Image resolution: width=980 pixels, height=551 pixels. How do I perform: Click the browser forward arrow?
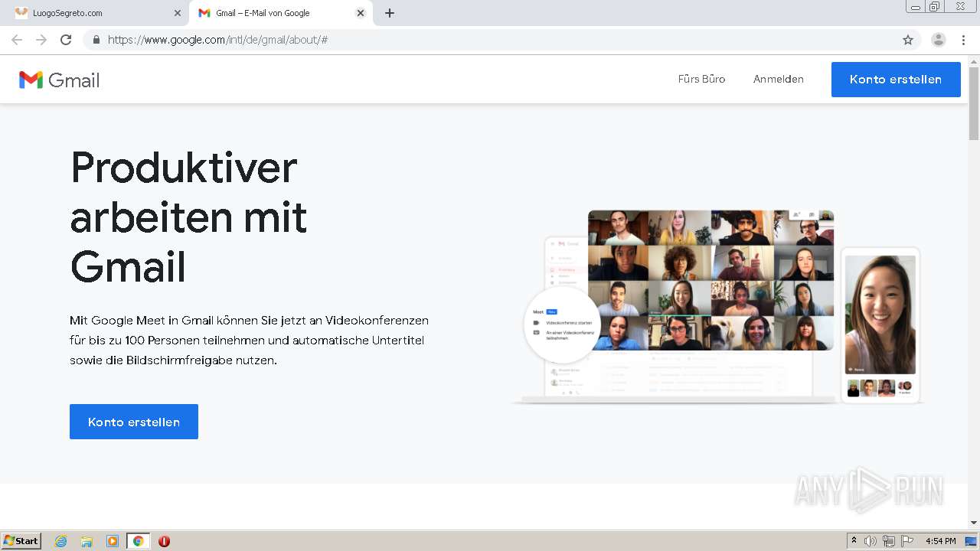41,40
